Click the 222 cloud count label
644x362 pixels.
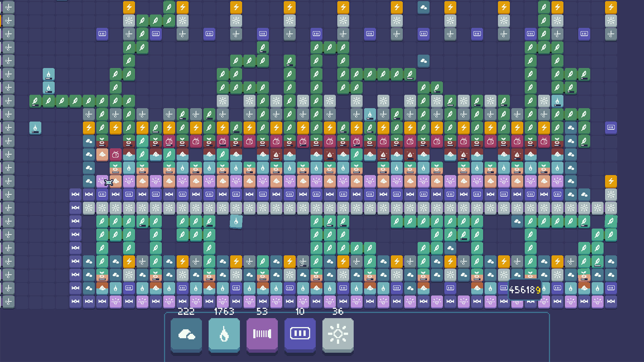click(x=186, y=311)
